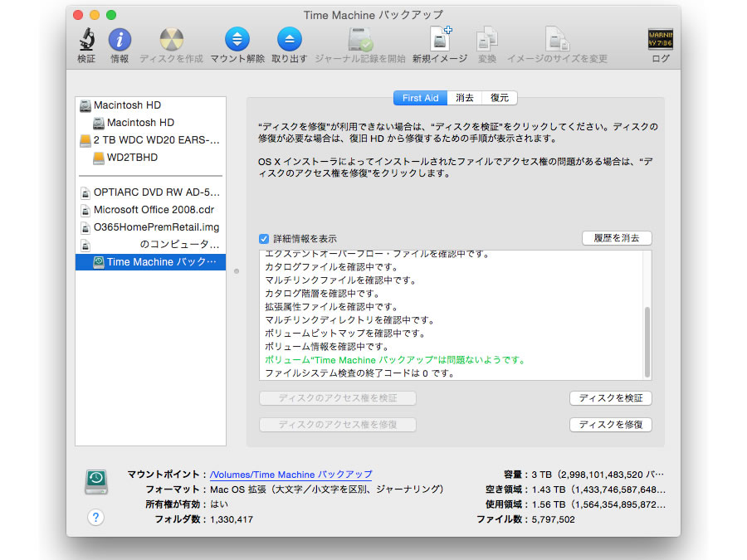
Task: Click the 履歴を消去 button
Action: pos(617,238)
